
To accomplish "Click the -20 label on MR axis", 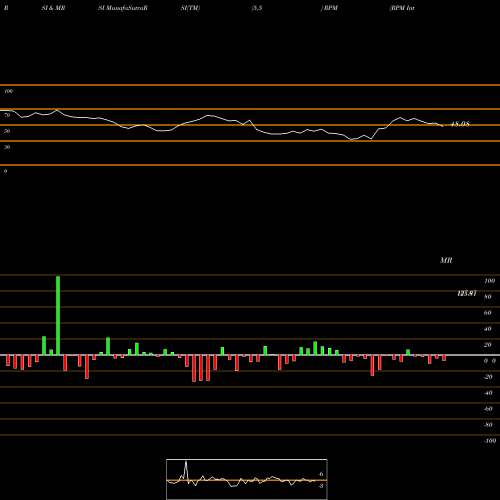I will [488, 377].
